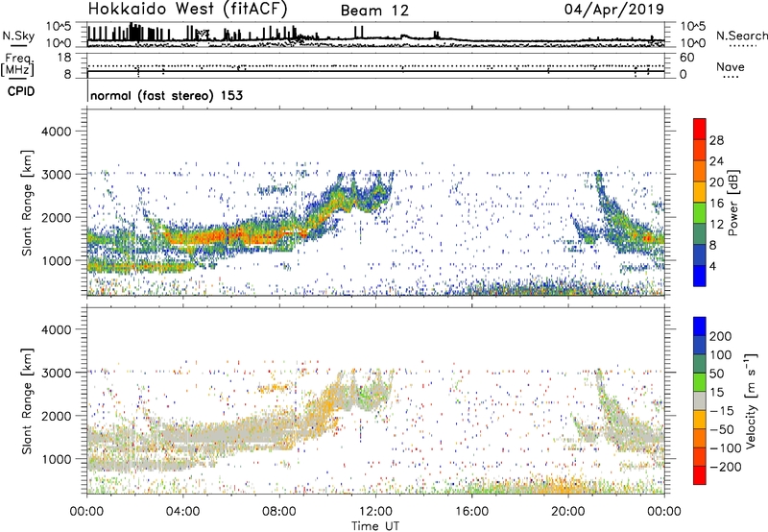Image resolution: width=768 pixels, height=532 pixels.
Task: Click the '60' label on Nave axis
Action: pos(686,58)
